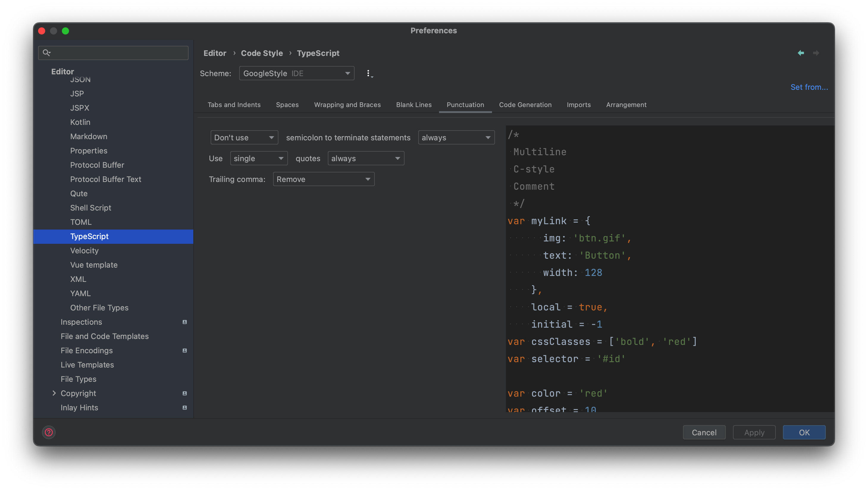Click the back navigation arrow
This screenshot has height=490, width=868.
[801, 53]
